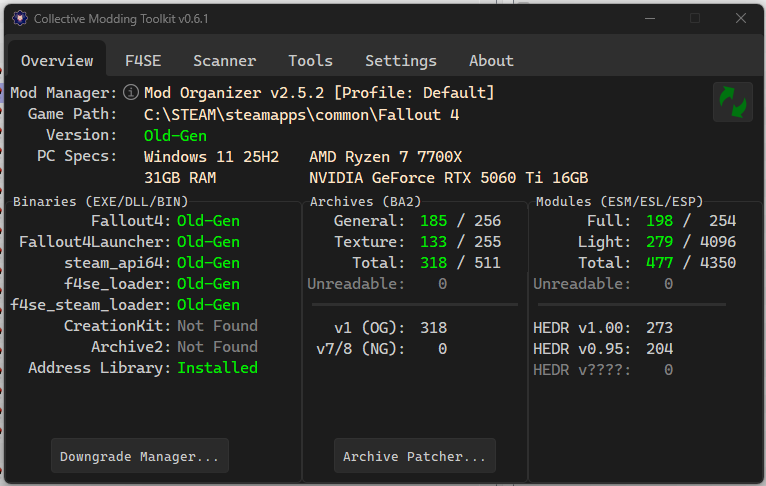
Task: Switch to the Scanner tab
Action: [x=224, y=61]
